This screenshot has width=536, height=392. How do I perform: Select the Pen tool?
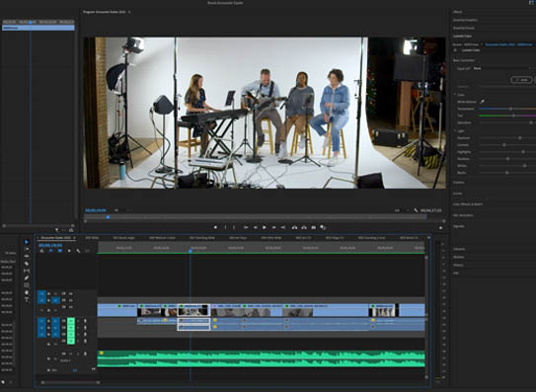pyautogui.click(x=27, y=277)
